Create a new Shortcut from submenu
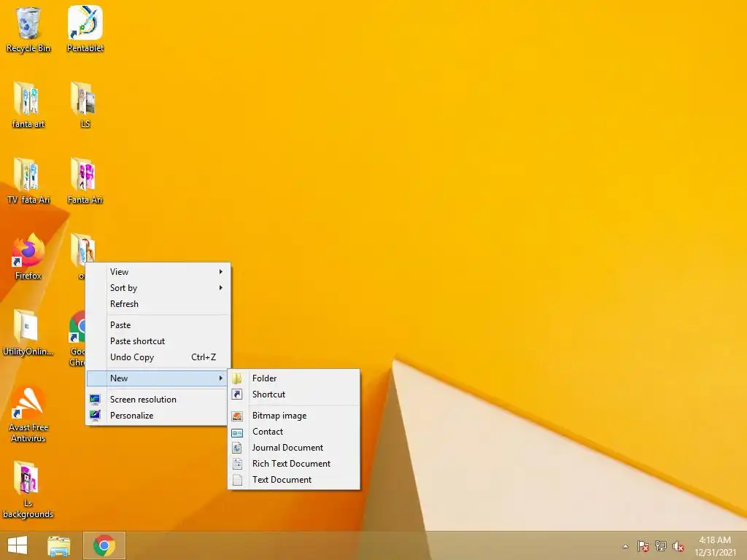 (x=294, y=394)
